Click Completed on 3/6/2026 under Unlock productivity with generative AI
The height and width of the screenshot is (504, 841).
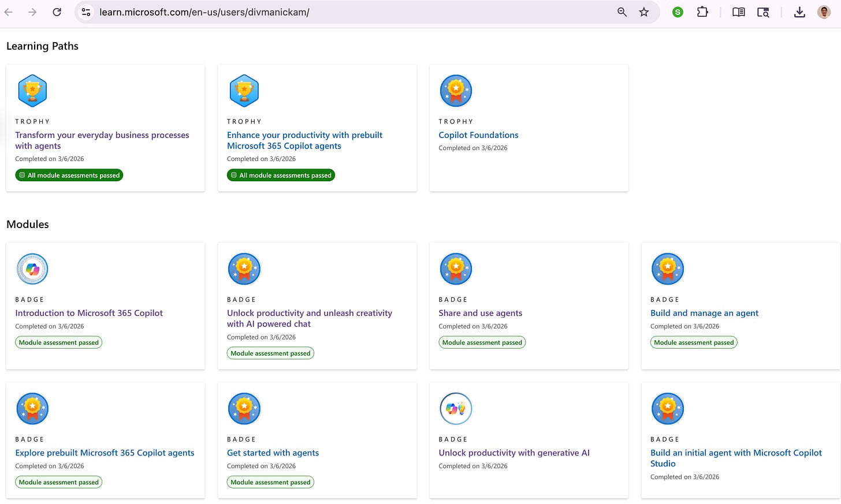coord(473,466)
